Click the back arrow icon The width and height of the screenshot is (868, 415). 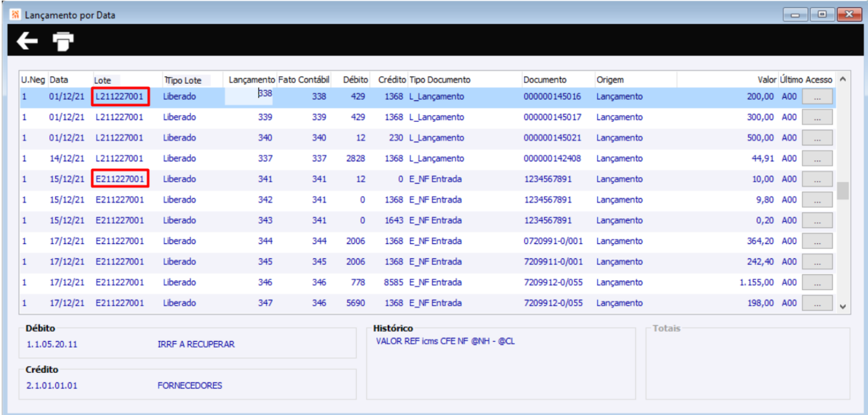[x=27, y=40]
